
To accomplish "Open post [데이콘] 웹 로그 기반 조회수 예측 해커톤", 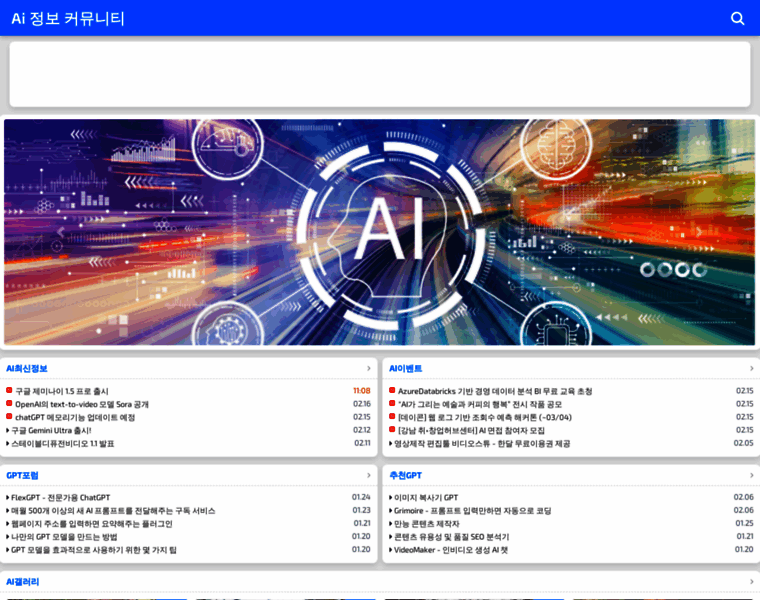I will (485, 417).
